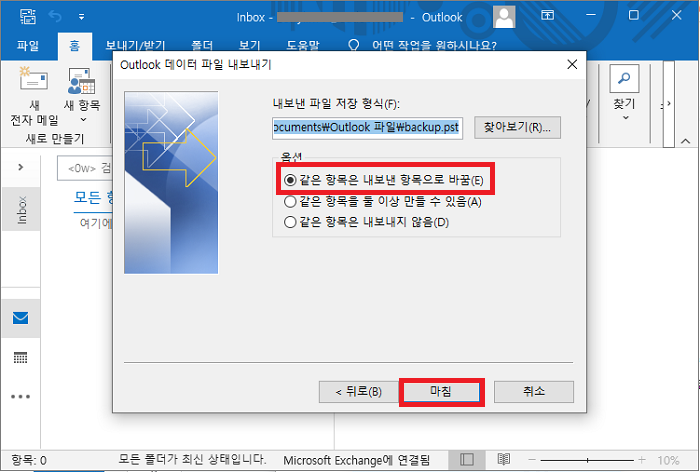The width and height of the screenshot is (700, 472).
Task: Open the quick access toolbar customize arrow
Action: coord(81,17)
